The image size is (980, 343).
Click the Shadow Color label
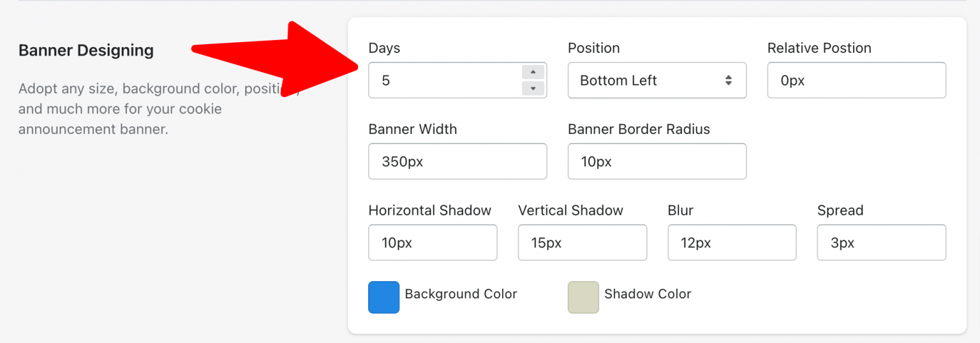click(648, 294)
